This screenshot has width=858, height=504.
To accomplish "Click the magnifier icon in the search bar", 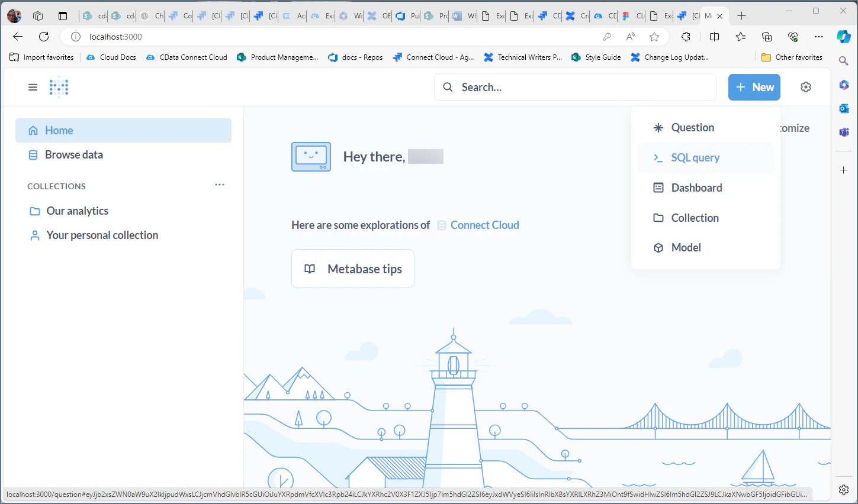I will 448,87.
